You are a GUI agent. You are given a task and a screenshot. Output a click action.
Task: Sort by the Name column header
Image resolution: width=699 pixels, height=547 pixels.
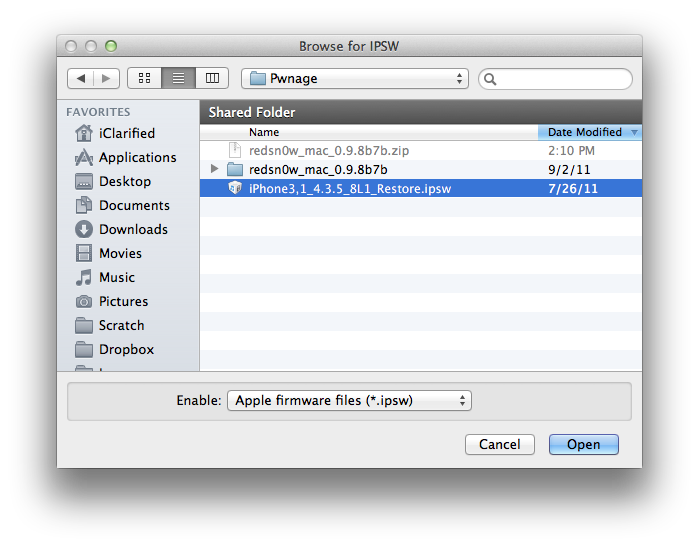click(x=369, y=132)
